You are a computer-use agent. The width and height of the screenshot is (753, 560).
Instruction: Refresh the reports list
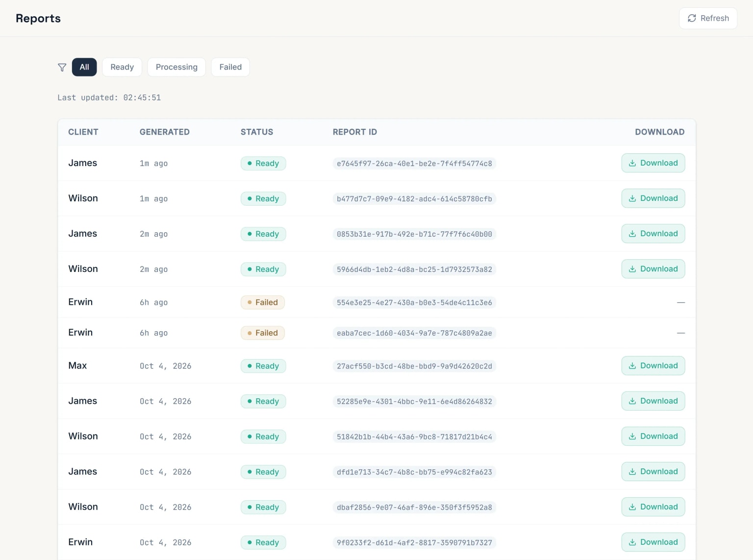pyautogui.click(x=708, y=18)
